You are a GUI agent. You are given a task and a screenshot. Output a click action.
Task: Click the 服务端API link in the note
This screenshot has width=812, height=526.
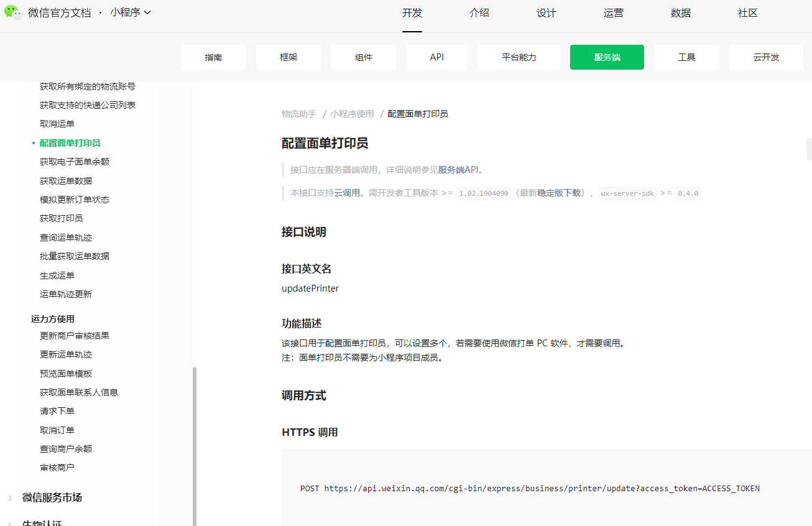458,170
